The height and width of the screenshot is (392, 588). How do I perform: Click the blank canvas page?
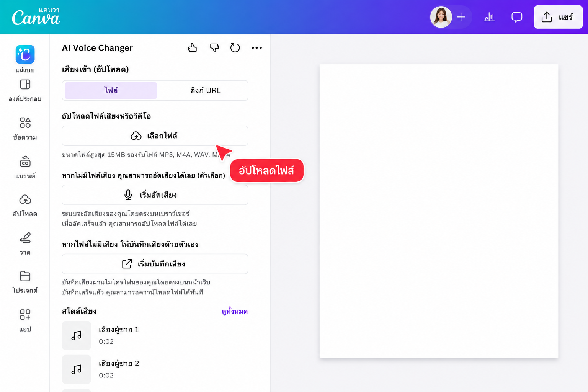point(439,211)
